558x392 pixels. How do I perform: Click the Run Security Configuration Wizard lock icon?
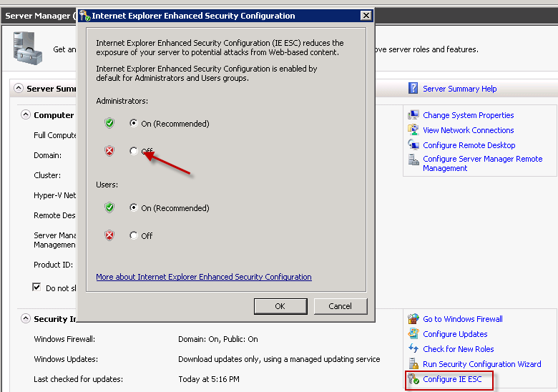413,363
